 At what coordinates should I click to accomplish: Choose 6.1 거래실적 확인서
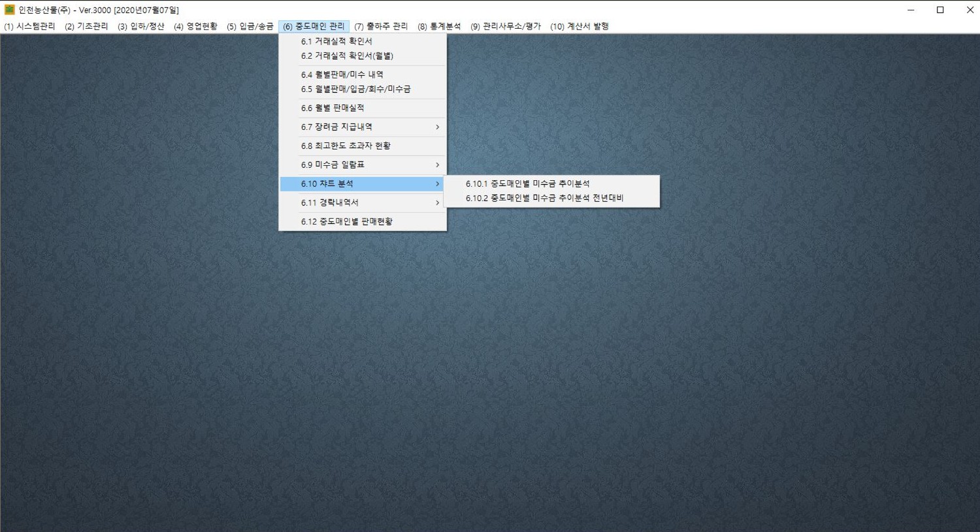[336, 41]
